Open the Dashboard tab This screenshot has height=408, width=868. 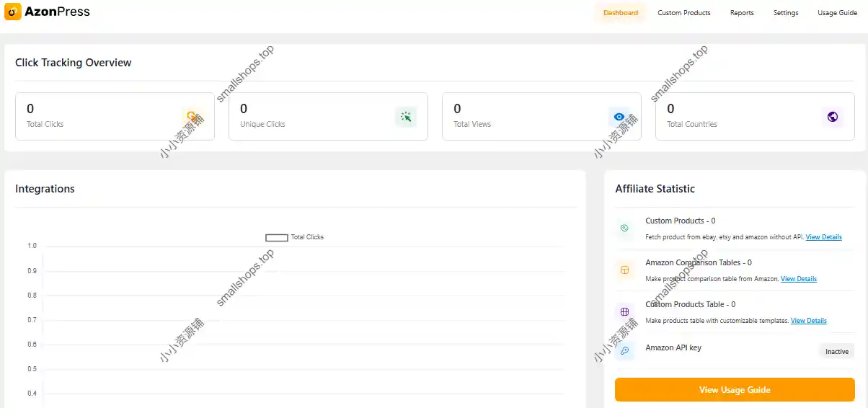621,13
